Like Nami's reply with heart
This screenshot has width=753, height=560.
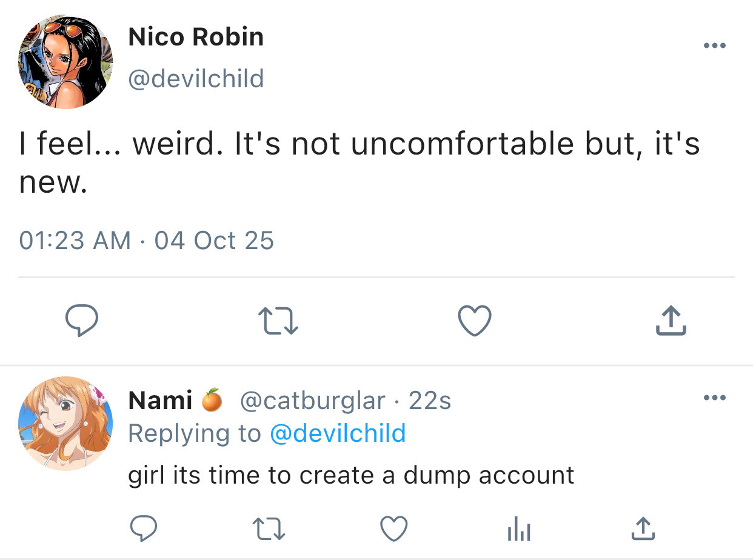tap(393, 528)
